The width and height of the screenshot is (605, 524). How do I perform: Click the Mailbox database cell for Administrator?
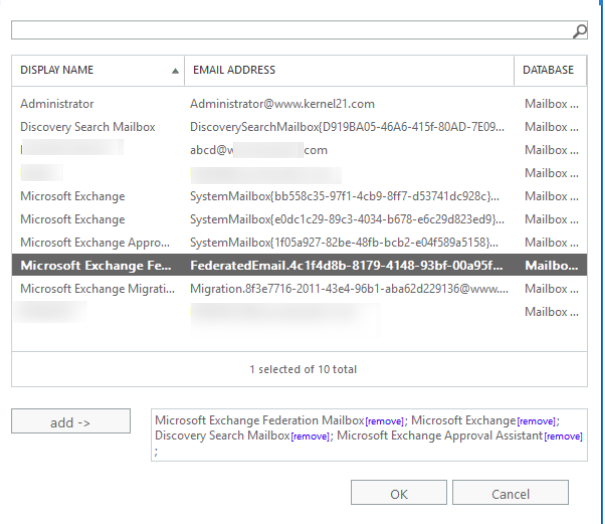point(551,104)
